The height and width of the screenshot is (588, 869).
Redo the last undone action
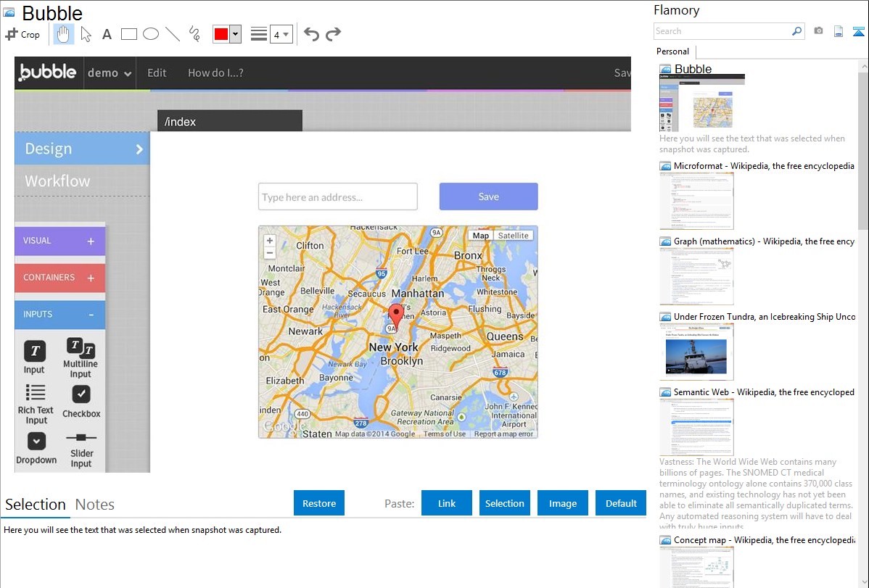point(333,34)
